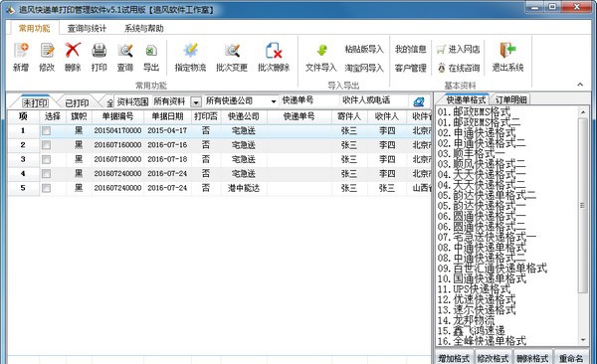Select 16.全峰快递单格式 in the list
The height and width of the screenshot is (364, 597).
click(x=482, y=340)
